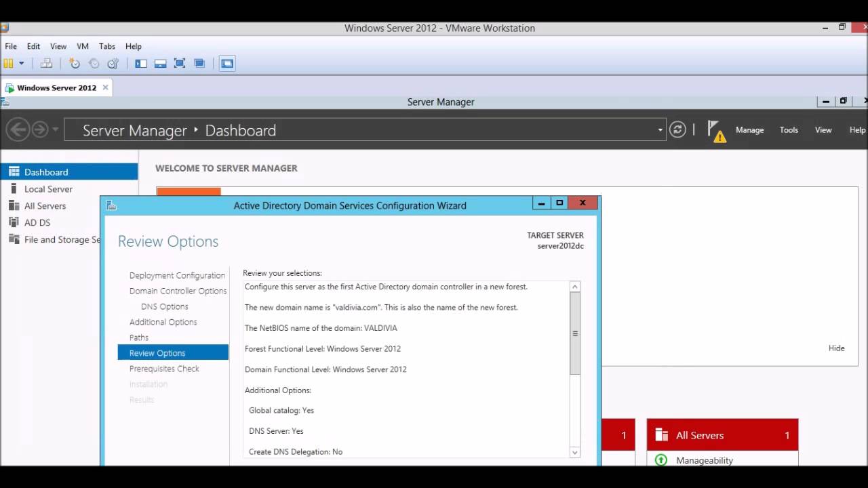Click the Unity mode icon in VMware toolbar
The height and width of the screenshot is (488, 868).
[199, 63]
